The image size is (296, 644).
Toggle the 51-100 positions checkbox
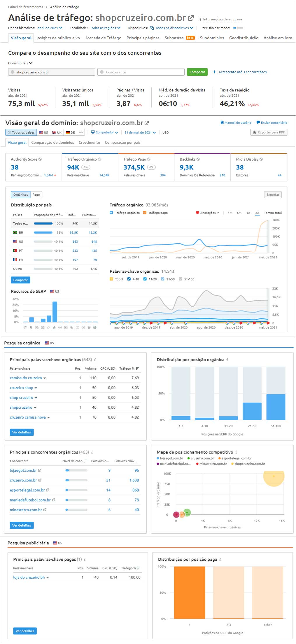point(181,279)
